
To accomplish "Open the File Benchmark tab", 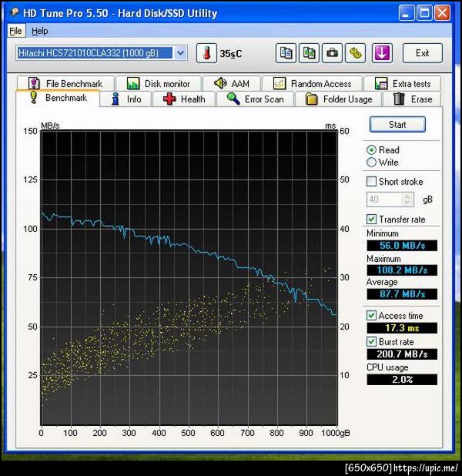I will [x=65, y=83].
